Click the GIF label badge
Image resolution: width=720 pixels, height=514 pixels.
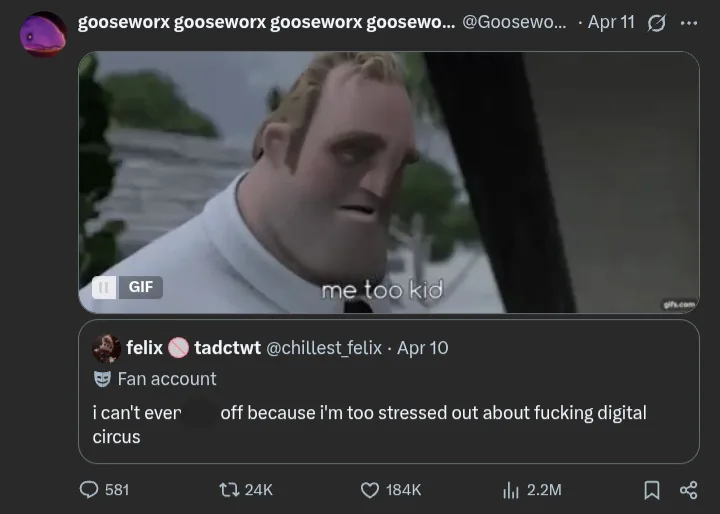point(141,287)
